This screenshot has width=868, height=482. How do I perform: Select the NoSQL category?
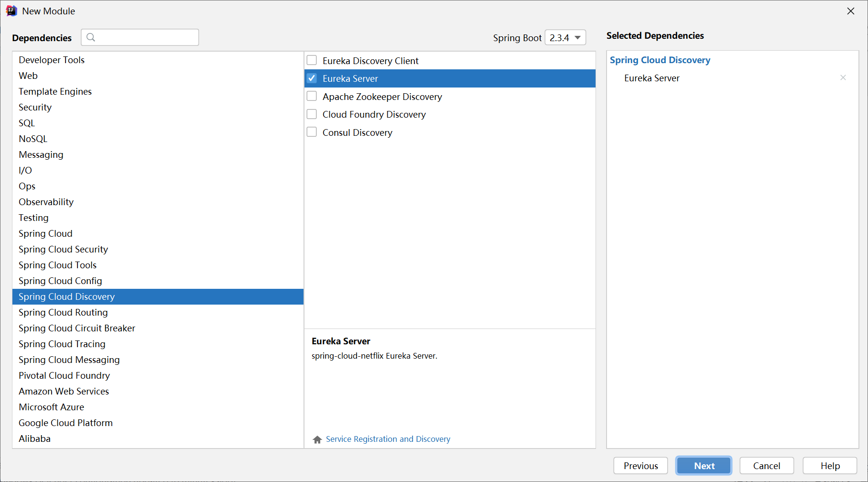[x=158, y=139]
